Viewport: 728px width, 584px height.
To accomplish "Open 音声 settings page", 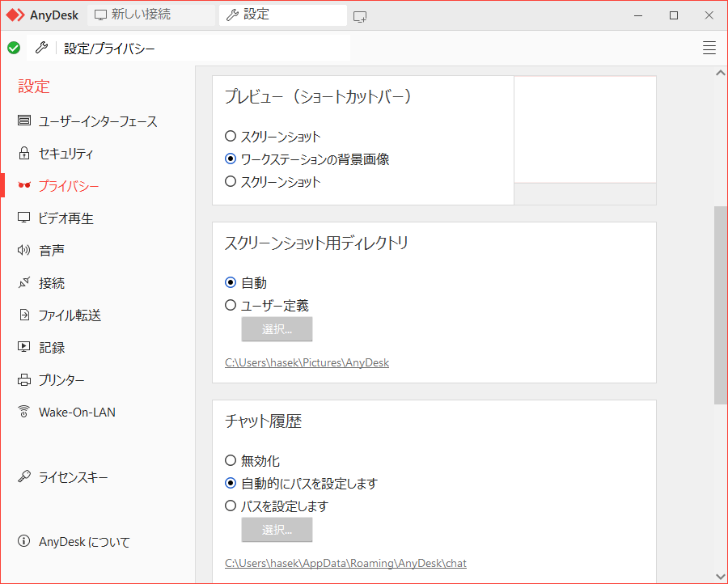I will point(52,251).
